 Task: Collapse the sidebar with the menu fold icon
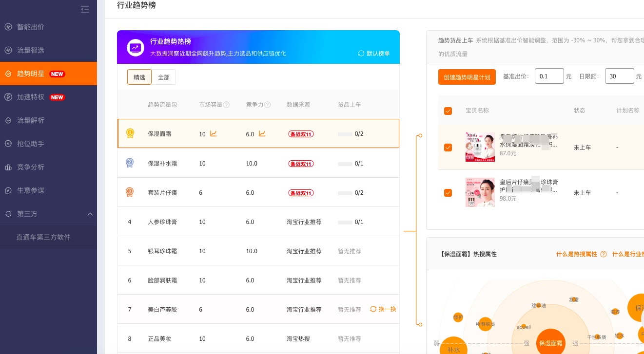85,9
